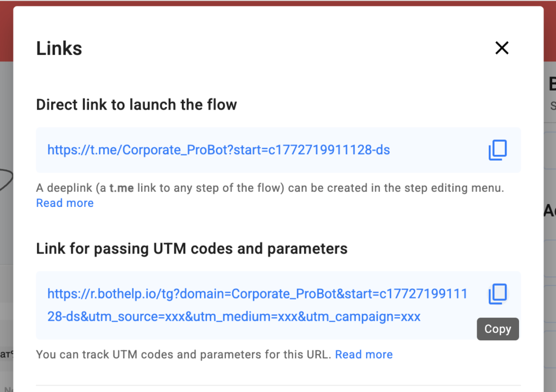Click the "Link for passing UTM codes" heading
This screenshot has height=392, width=556.
192,249
